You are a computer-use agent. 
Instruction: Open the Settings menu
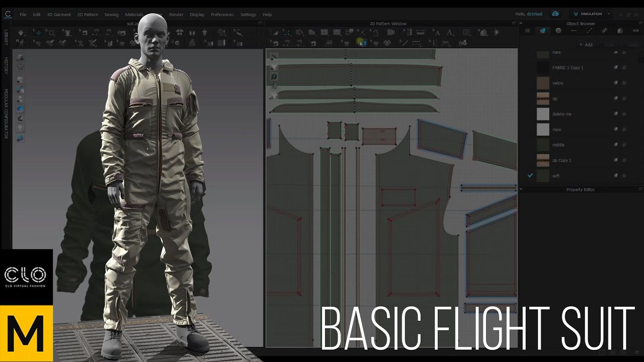pyautogui.click(x=248, y=15)
